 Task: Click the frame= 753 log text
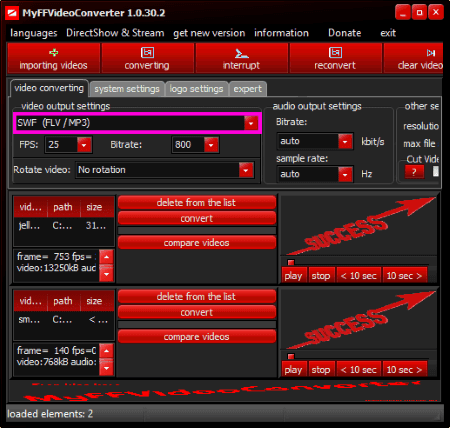click(x=56, y=262)
